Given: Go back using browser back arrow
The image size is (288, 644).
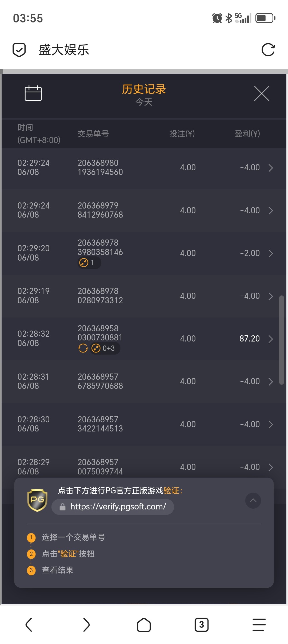Looking at the screenshot, I should coord(29,625).
